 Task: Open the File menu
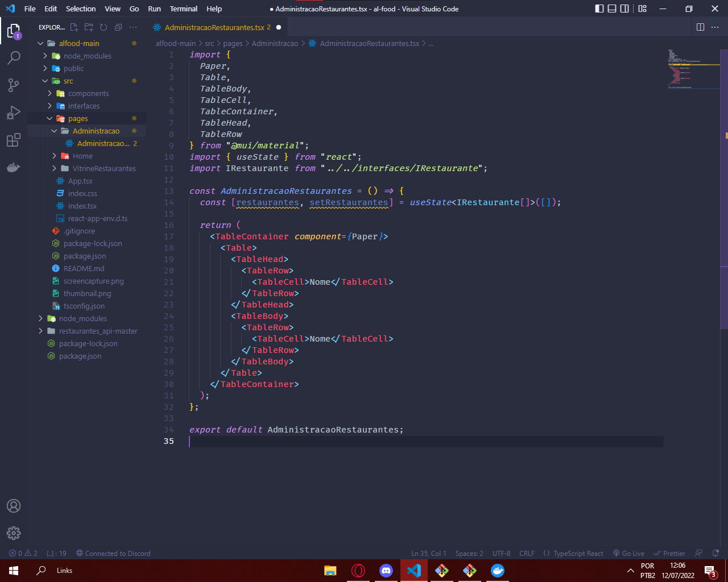[30, 9]
